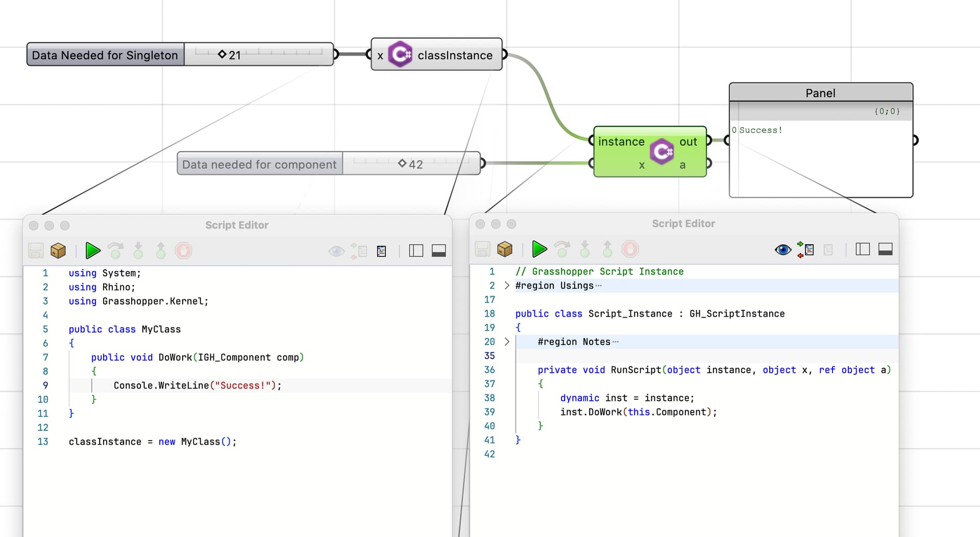Image resolution: width=980 pixels, height=537 pixels.
Task: Click the Panel title bar on the canvas
Action: pyautogui.click(x=821, y=93)
